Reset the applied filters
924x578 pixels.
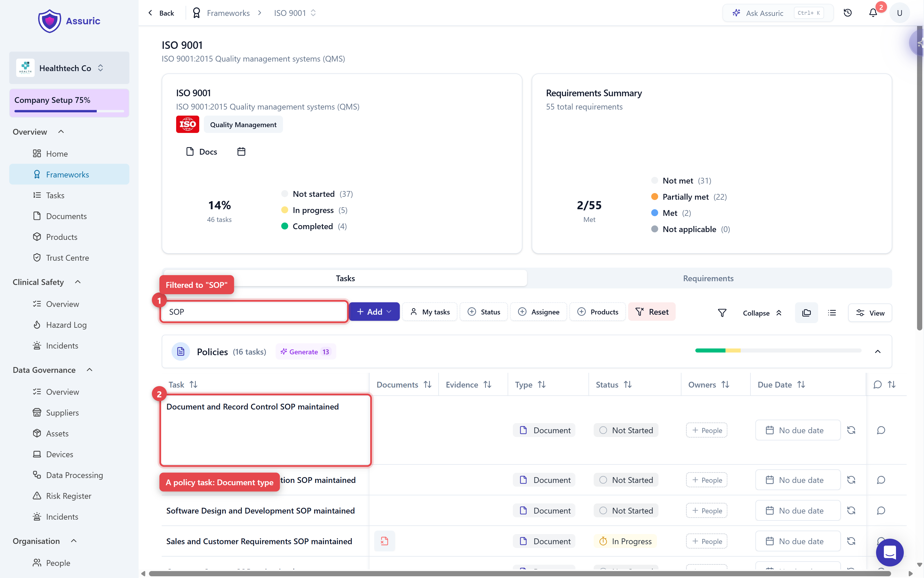click(652, 312)
